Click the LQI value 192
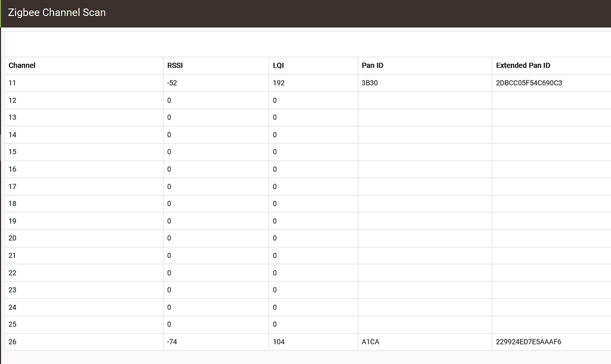611x364 pixels. (x=279, y=83)
